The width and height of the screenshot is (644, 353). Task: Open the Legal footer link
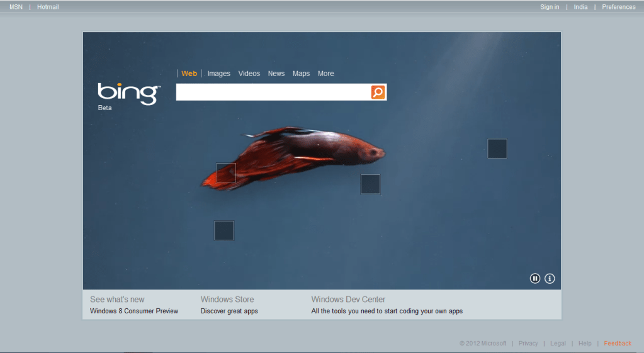(x=558, y=344)
